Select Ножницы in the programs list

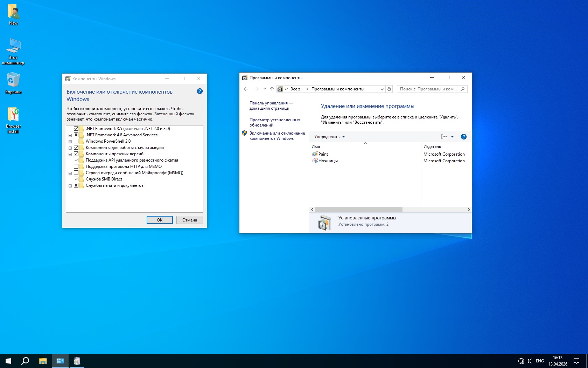pyautogui.click(x=328, y=161)
